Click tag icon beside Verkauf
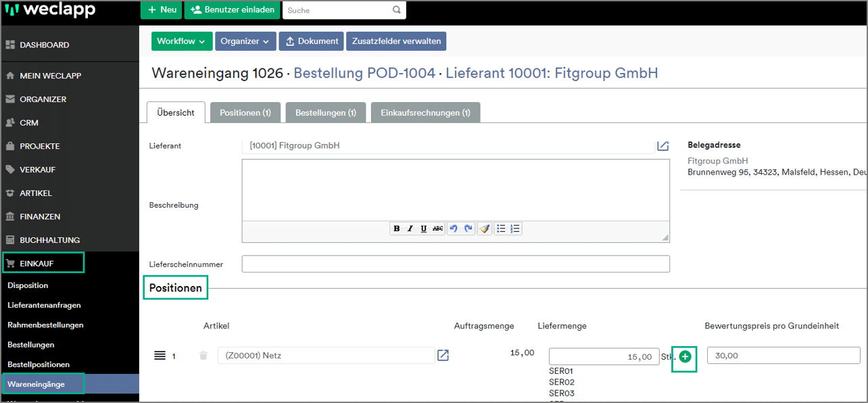Image resolution: width=868 pixels, height=403 pixels. [10, 169]
